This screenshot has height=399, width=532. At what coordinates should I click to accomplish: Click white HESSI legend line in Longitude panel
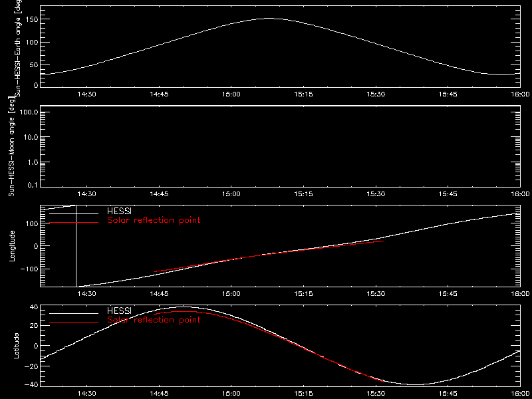(74, 213)
